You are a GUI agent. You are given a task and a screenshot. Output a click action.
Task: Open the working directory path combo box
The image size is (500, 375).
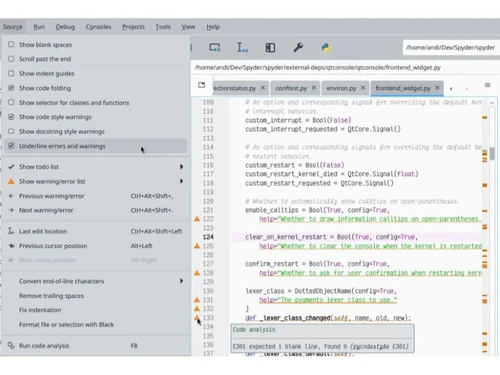click(x=451, y=48)
